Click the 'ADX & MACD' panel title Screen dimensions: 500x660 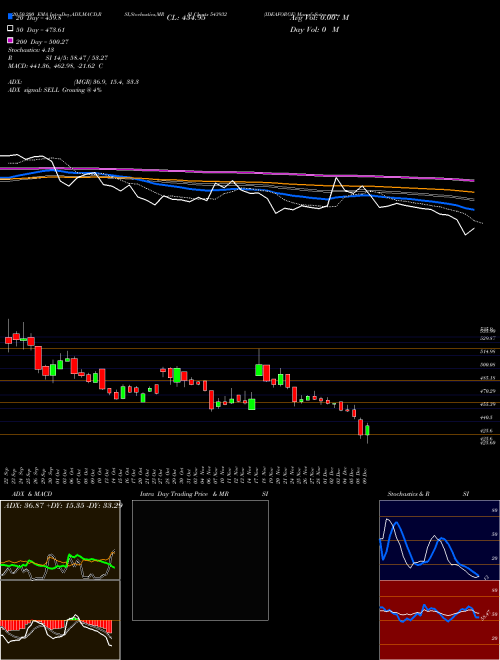[32, 494]
